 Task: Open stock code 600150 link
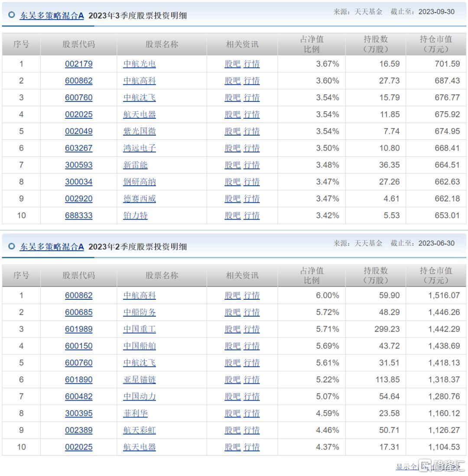[x=79, y=346]
